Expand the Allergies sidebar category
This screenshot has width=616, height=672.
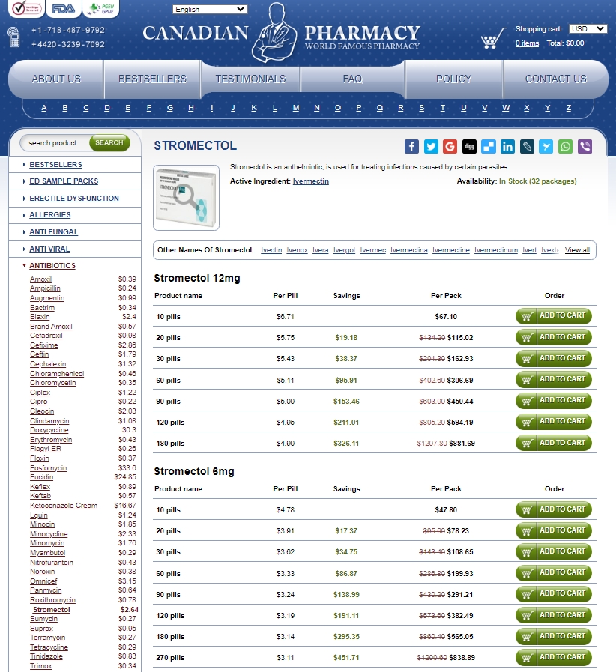tap(49, 215)
